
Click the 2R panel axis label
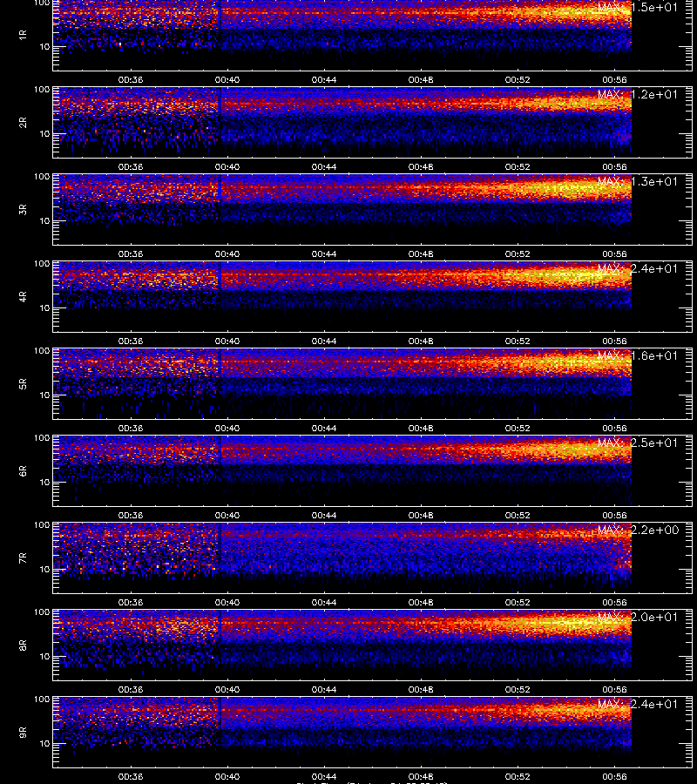coord(23,123)
